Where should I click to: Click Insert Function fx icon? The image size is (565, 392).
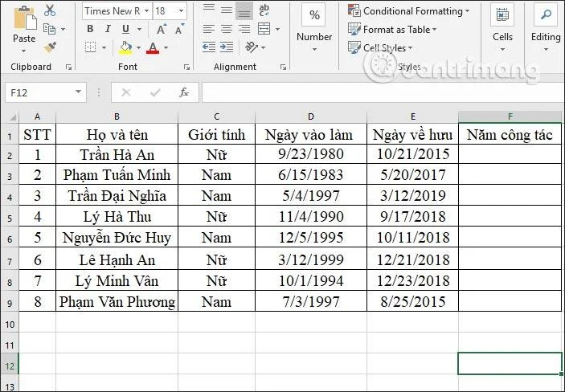point(184,93)
